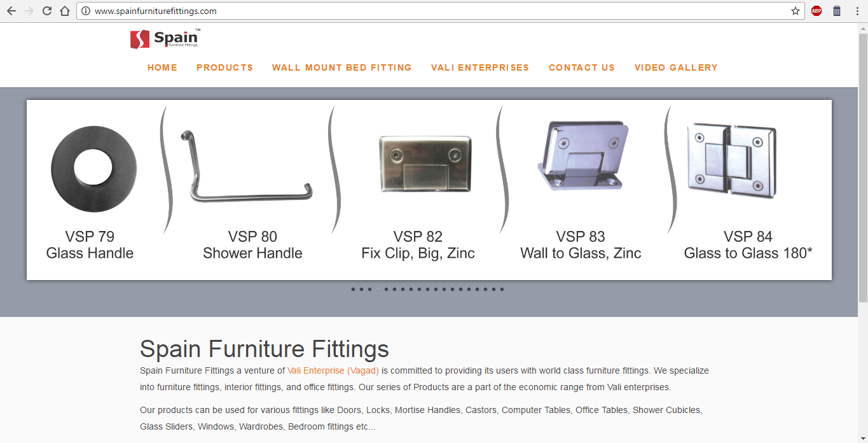Open the PRODUCTS menu
Screen dimensions: 868x443
point(224,67)
